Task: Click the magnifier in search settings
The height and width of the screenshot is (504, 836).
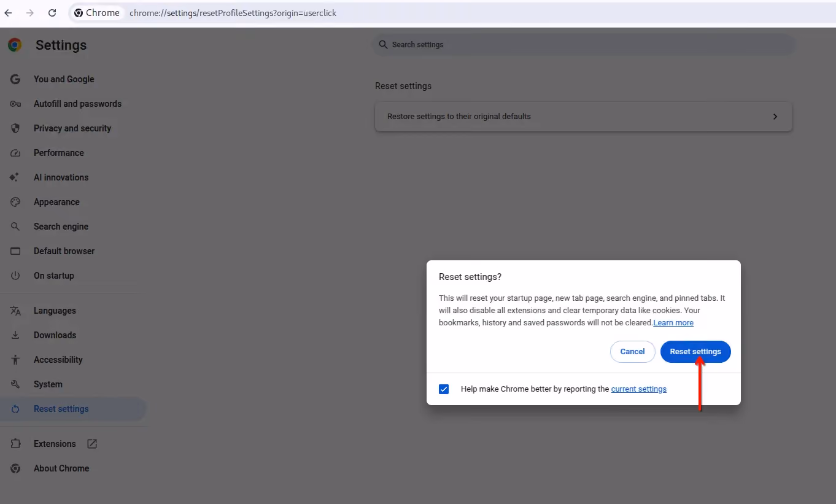Action: click(383, 45)
